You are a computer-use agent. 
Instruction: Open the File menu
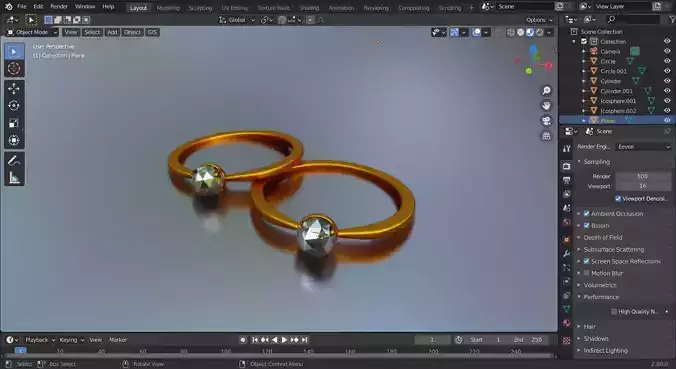point(22,6)
